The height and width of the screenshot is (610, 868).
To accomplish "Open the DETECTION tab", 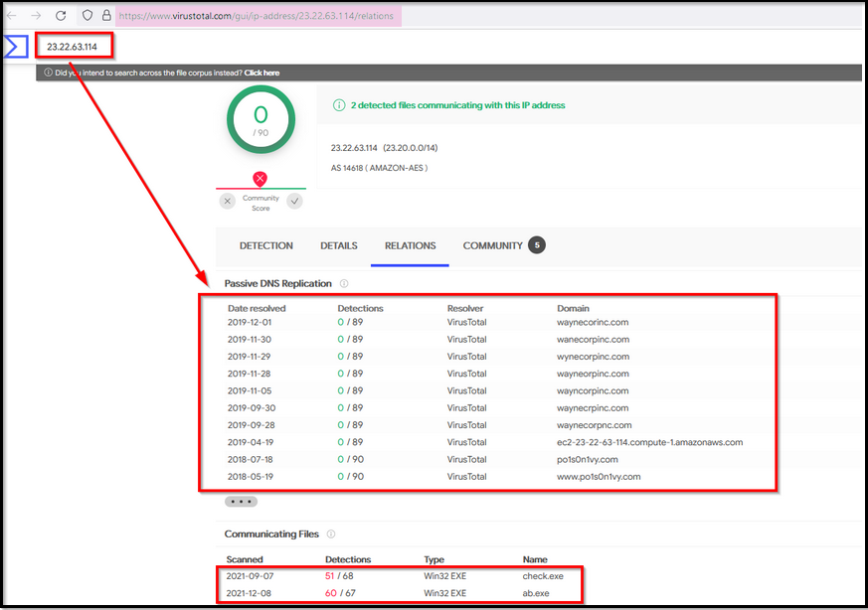I will click(x=265, y=245).
